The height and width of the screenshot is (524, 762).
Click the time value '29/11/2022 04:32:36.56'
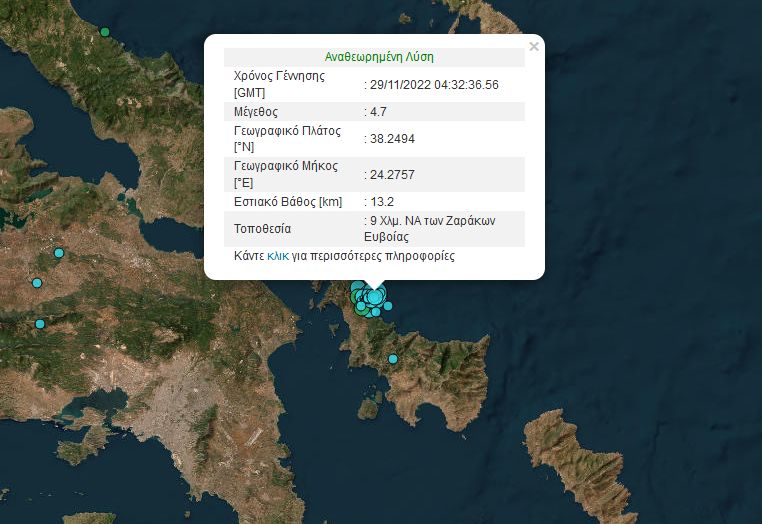tap(434, 85)
